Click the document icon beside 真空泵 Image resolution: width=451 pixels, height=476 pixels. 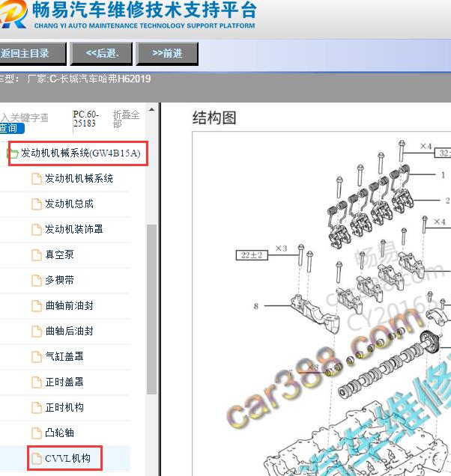37,255
